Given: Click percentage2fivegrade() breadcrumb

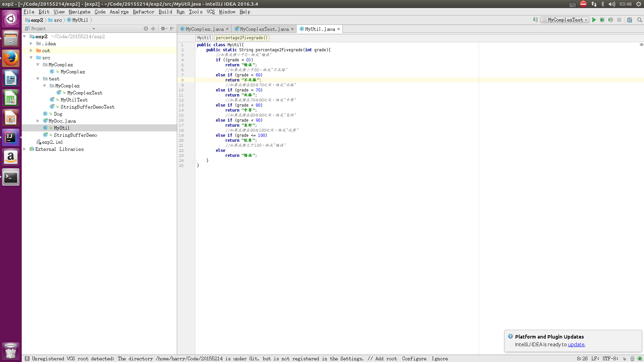Looking at the screenshot, I should point(242,38).
